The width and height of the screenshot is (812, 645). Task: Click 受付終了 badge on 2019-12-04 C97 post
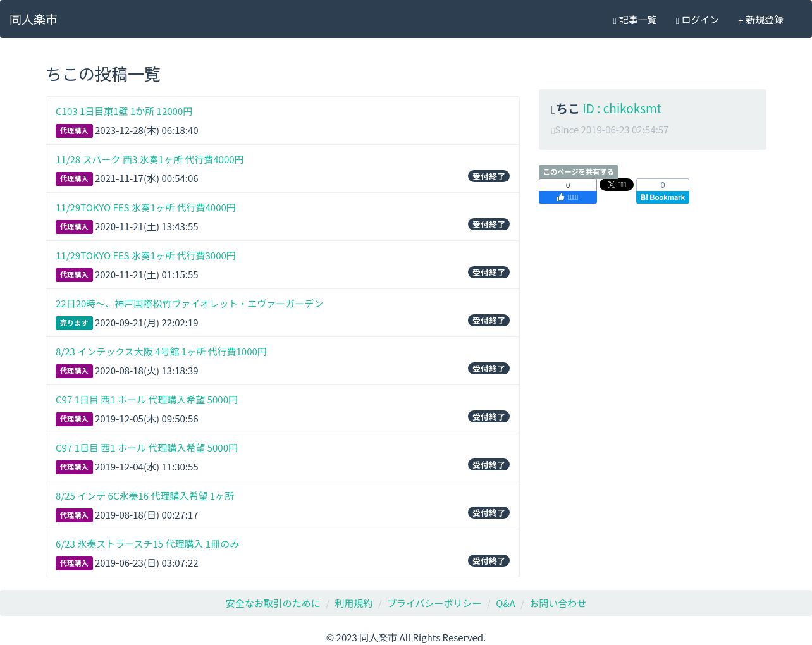489,465
